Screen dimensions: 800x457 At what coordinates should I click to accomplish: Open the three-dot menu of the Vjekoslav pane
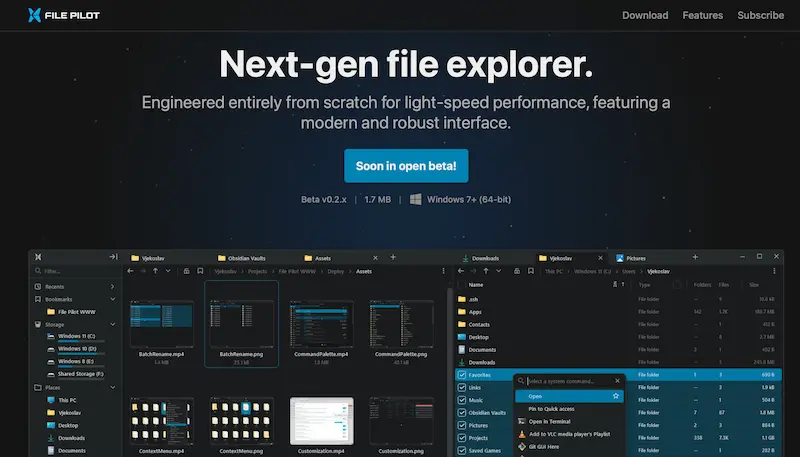pyautogui.click(x=774, y=271)
